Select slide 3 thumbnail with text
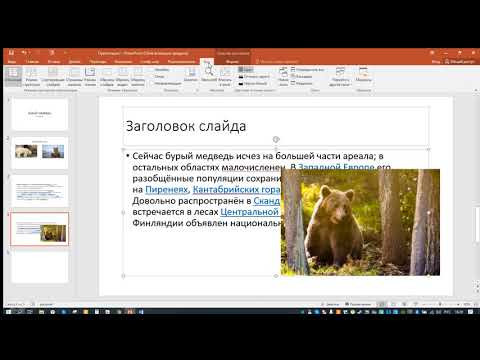This screenshot has width=480, height=360. 40,191
